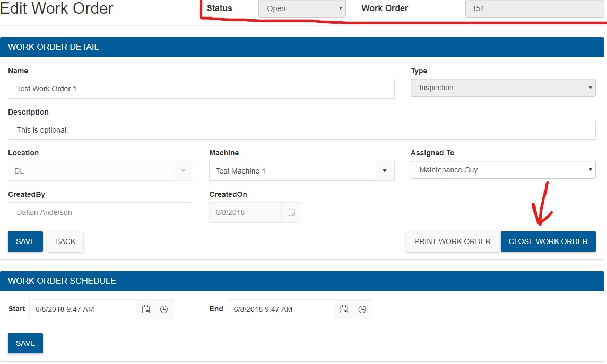Click the Name input field
Viewport: 607px width, 364px height.
pos(201,89)
